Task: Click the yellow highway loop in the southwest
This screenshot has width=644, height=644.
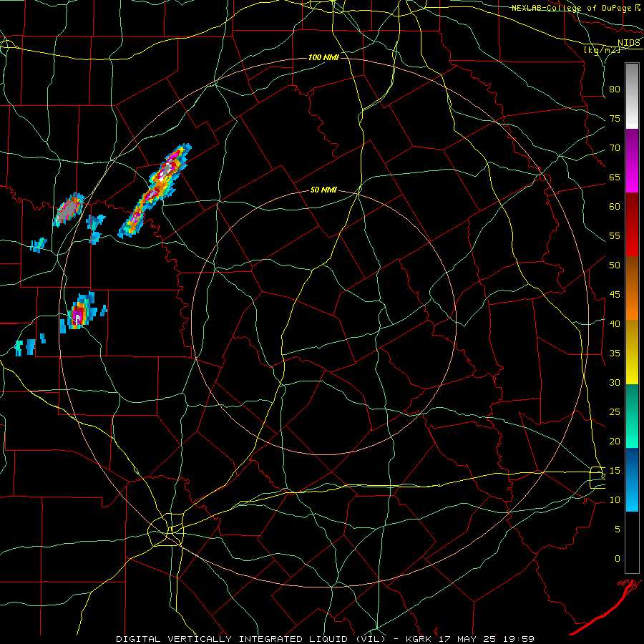Action: [166, 530]
